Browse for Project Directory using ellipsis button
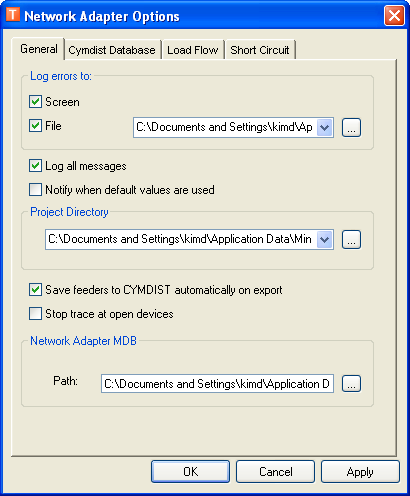 [x=351, y=239]
